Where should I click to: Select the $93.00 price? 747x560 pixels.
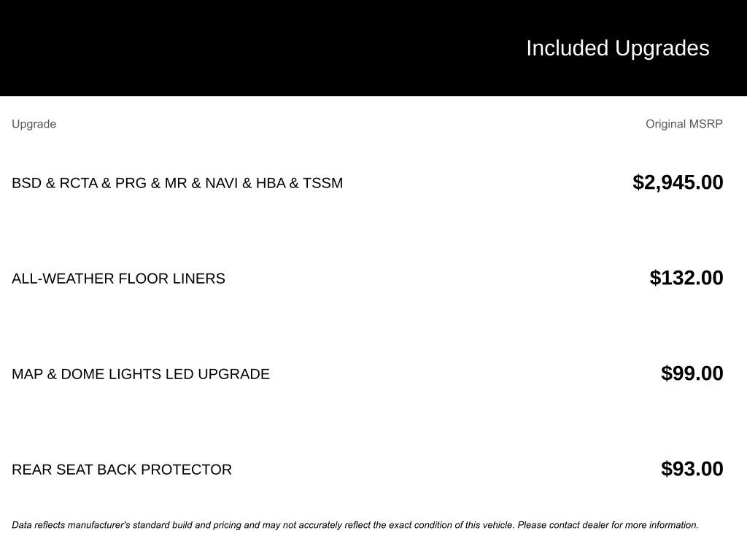(692, 469)
